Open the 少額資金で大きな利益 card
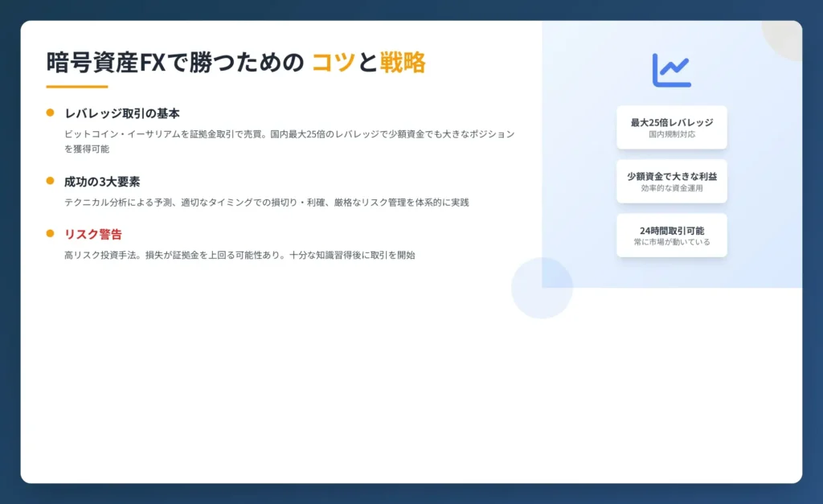823x504 pixels. (x=671, y=181)
